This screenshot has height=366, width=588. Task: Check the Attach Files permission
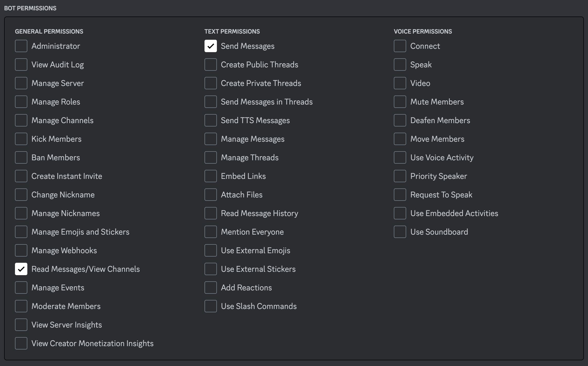pyautogui.click(x=210, y=195)
